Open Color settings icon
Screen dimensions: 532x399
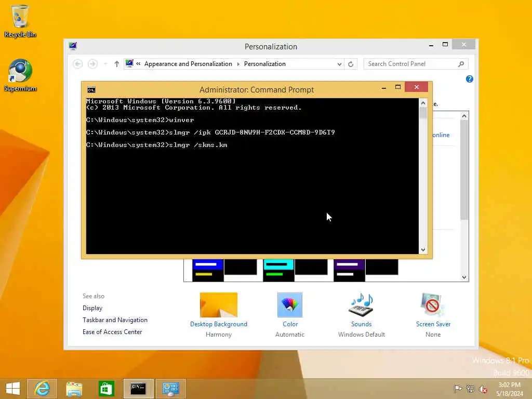[x=290, y=304]
